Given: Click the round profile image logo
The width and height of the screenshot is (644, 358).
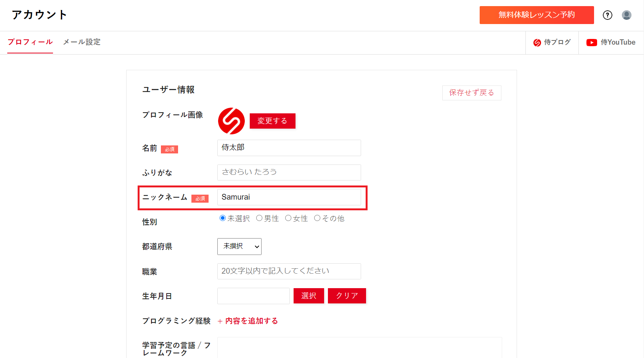Looking at the screenshot, I should click(231, 121).
